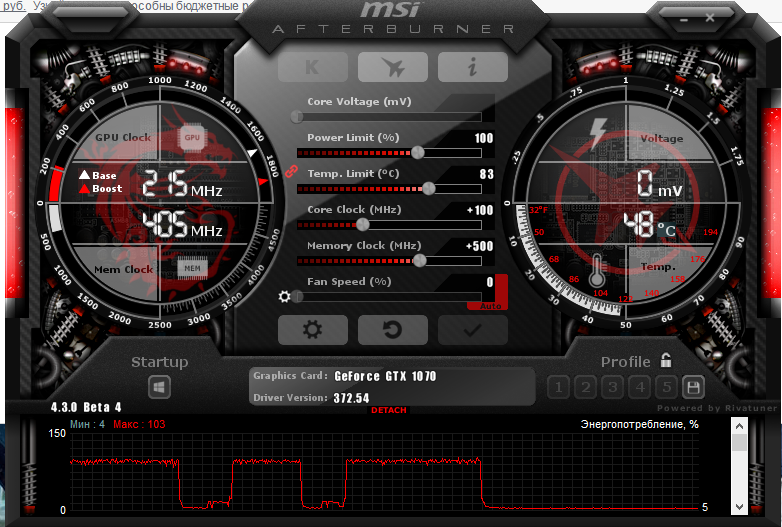Click the Core Clock value +100
This screenshot has width=782, height=527.
pos(480,210)
